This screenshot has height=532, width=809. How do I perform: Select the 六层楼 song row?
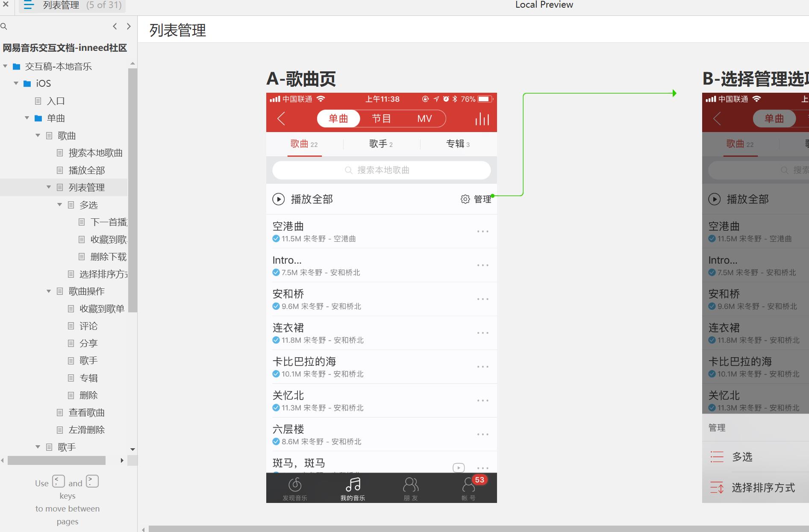(381, 435)
